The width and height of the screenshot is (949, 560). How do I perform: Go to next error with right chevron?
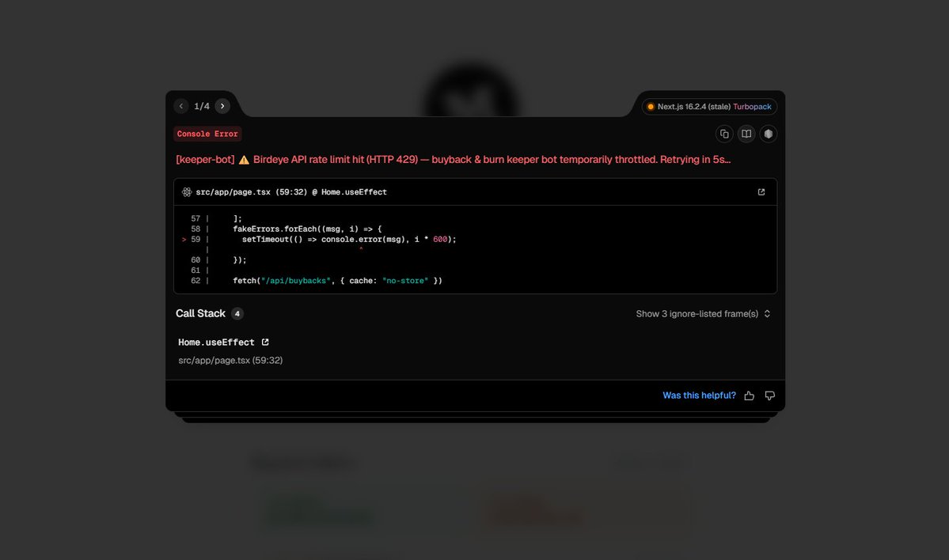point(222,106)
